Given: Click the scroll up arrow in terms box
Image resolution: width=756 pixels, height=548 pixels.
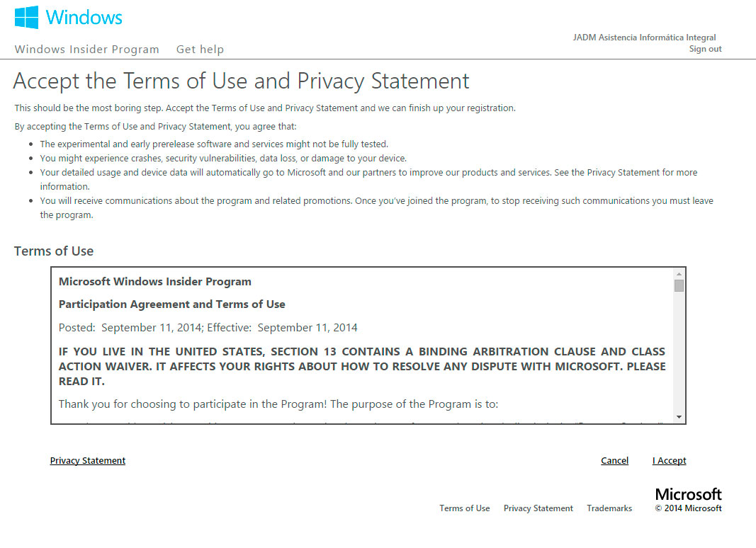Looking at the screenshot, I should (x=679, y=274).
